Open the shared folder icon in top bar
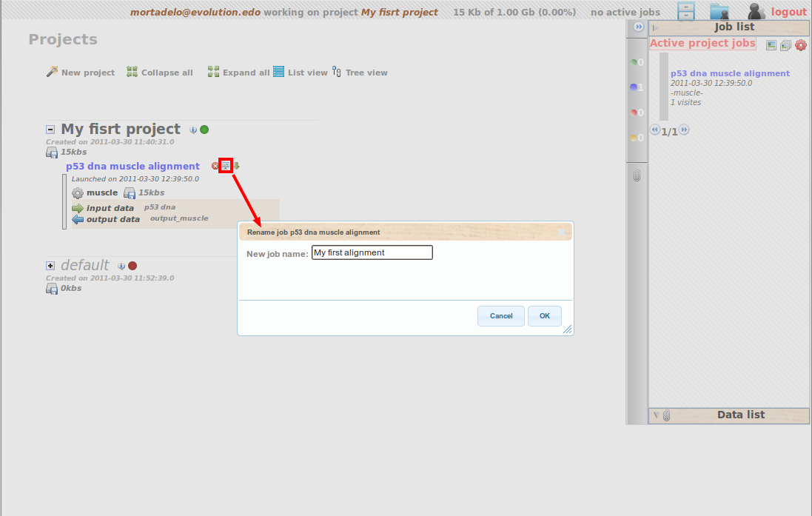 [719, 11]
